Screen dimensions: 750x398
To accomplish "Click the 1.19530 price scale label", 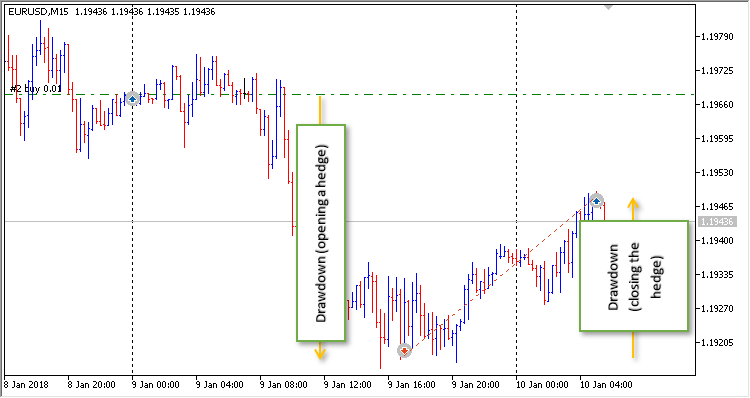I will [x=717, y=173].
